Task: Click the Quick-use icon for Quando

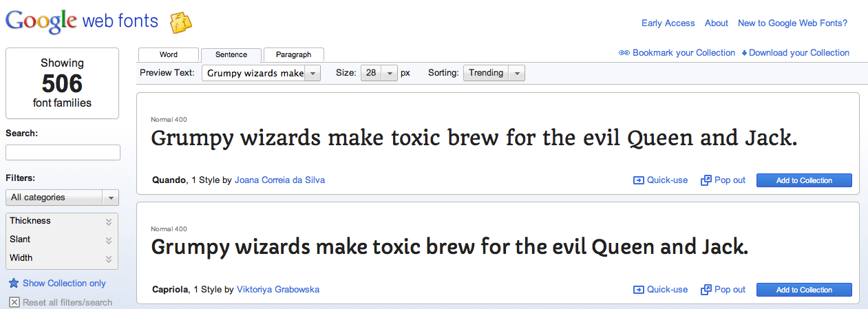Action: (x=639, y=180)
